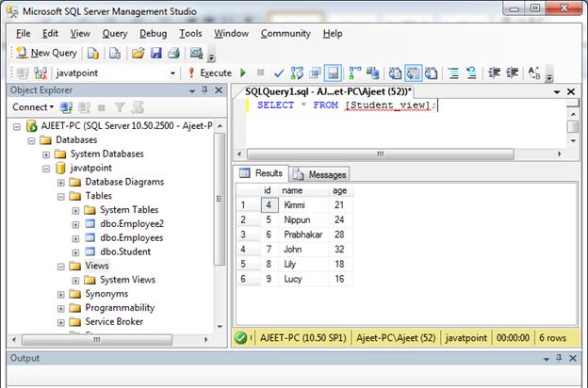The width and height of the screenshot is (588, 388).
Task: Open the File menu
Action: [x=23, y=34]
